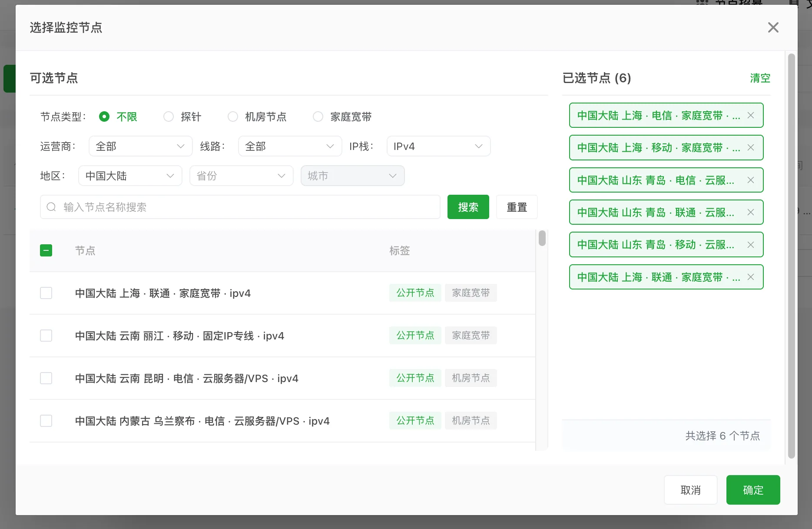Confirm selection with 确定 button

(x=753, y=490)
